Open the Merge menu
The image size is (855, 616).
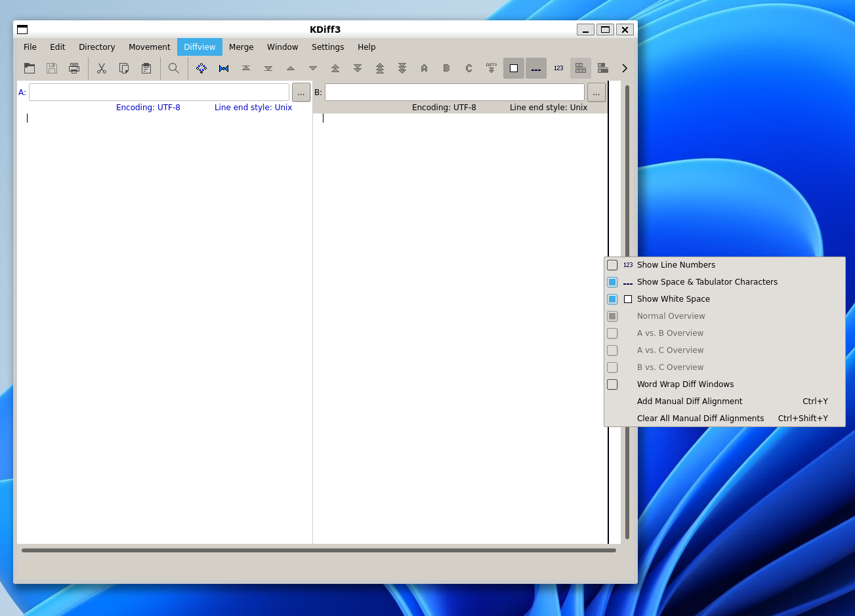coord(241,47)
